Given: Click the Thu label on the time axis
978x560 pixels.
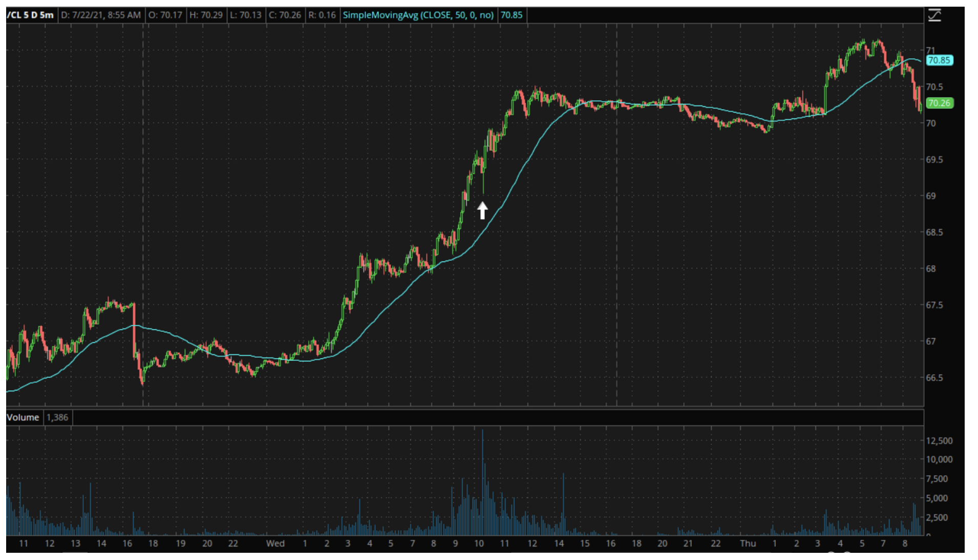Looking at the screenshot, I should [748, 544].
